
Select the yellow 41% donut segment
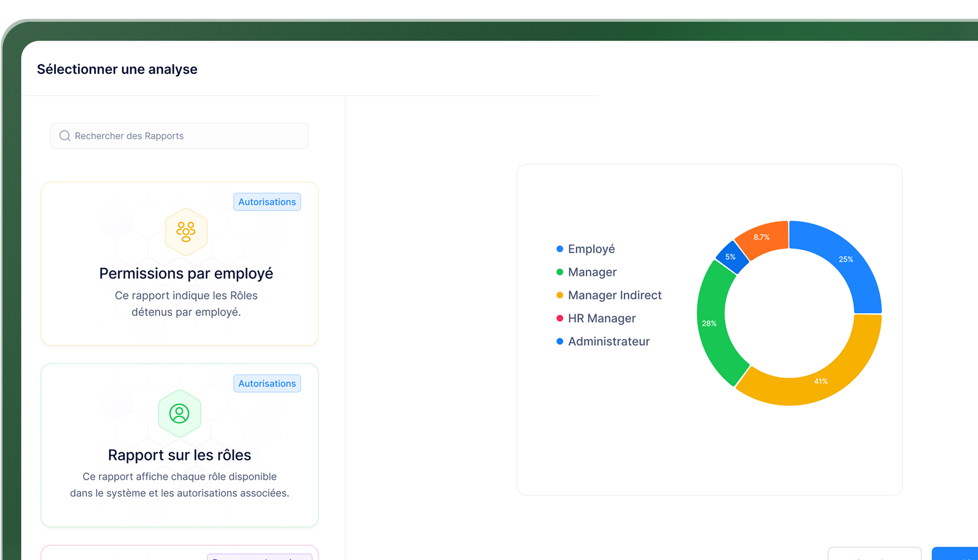coord(821,381)
